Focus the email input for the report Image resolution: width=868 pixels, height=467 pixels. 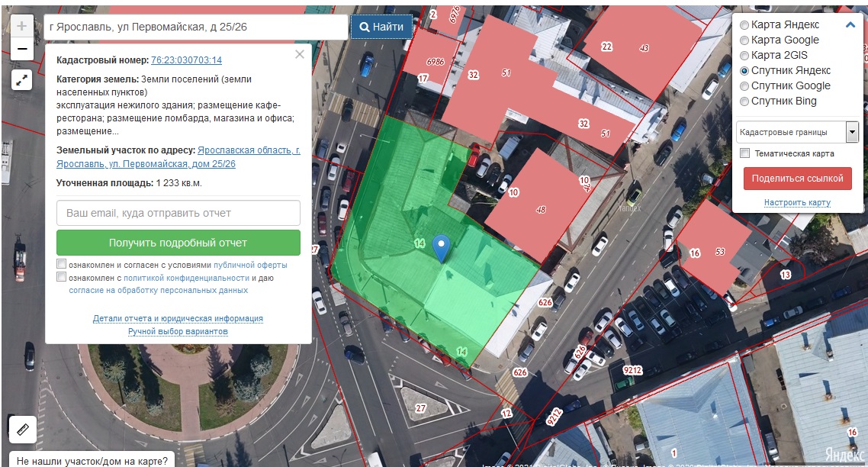tap(178, 214)
